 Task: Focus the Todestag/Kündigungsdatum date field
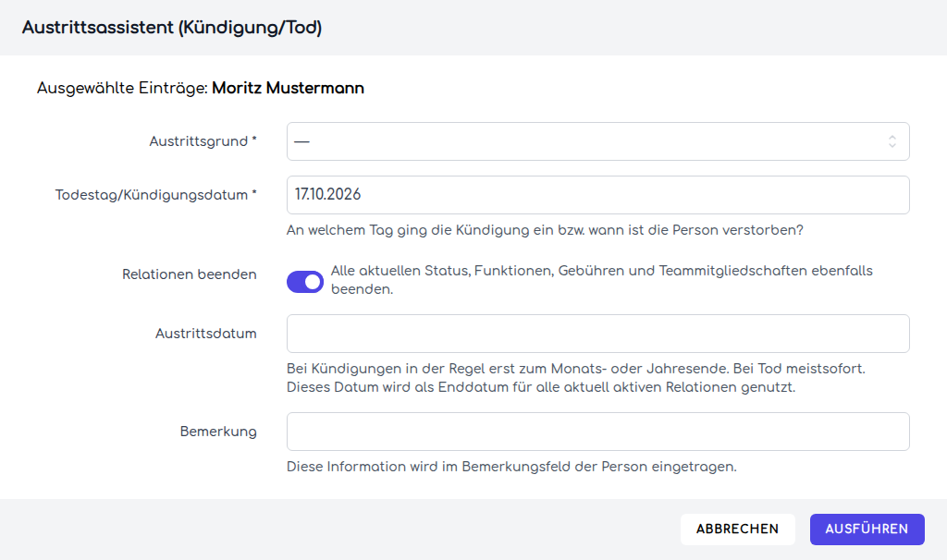point(598,195)
